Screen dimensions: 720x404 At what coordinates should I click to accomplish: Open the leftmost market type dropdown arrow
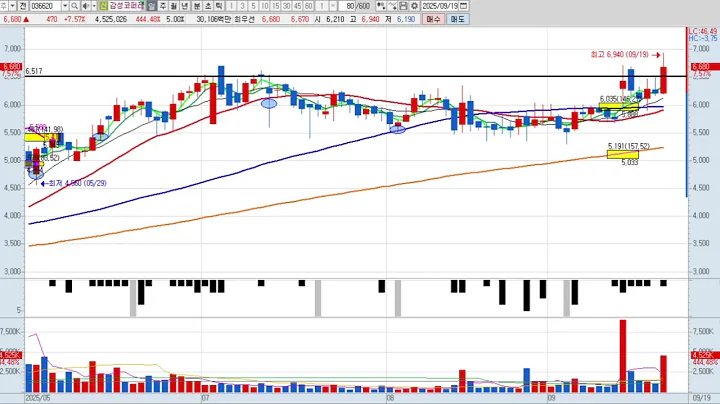pos(12,6)
